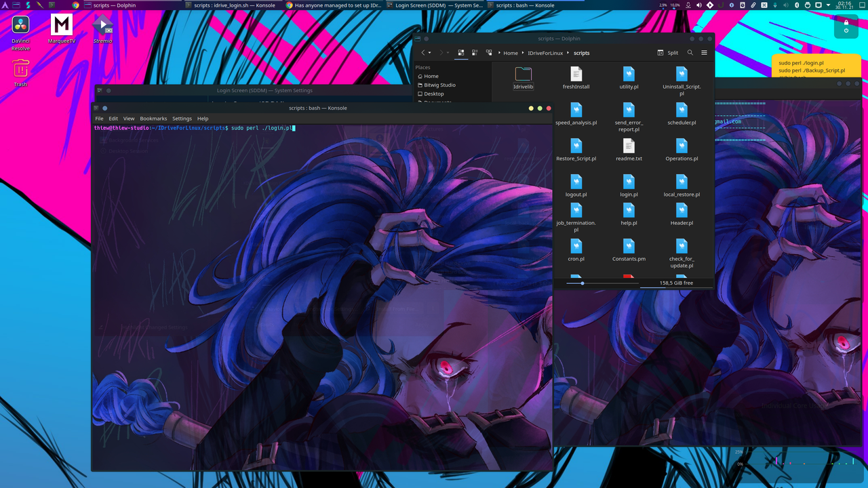Image resolution: width=868 pixels, height=488 pixels.
Task: Open DaVinci Resolve desktop icon
Action: coord(20,33)
